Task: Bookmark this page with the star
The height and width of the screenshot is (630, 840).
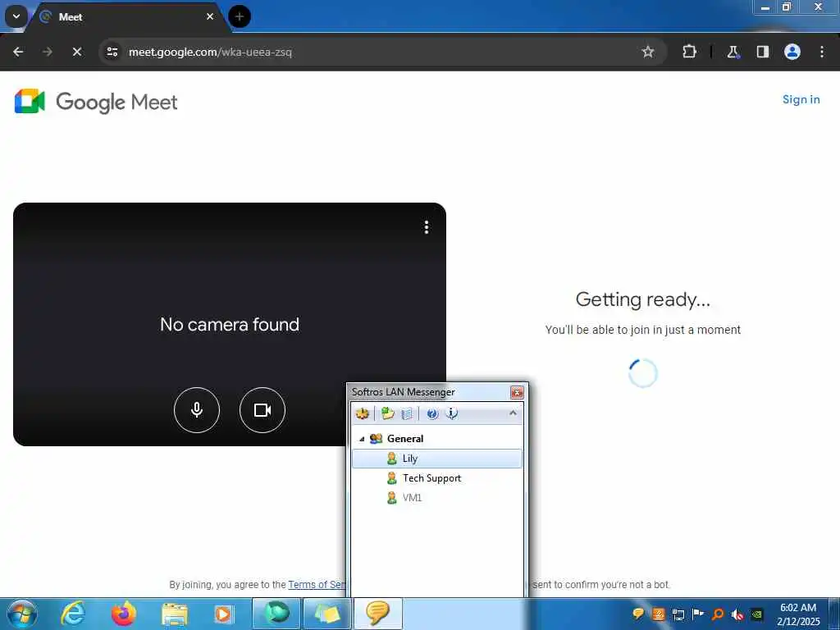Action: tap(648, 52)
